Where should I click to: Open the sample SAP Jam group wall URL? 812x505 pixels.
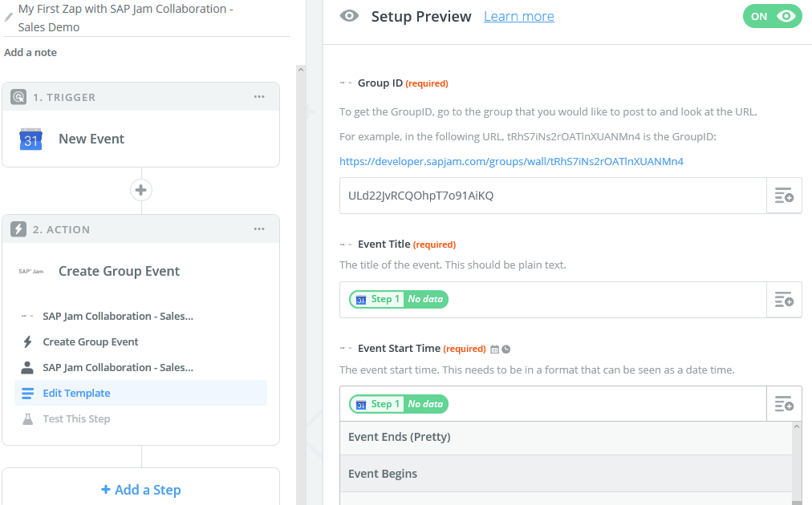pyautogui.click(x=511, y=161)
